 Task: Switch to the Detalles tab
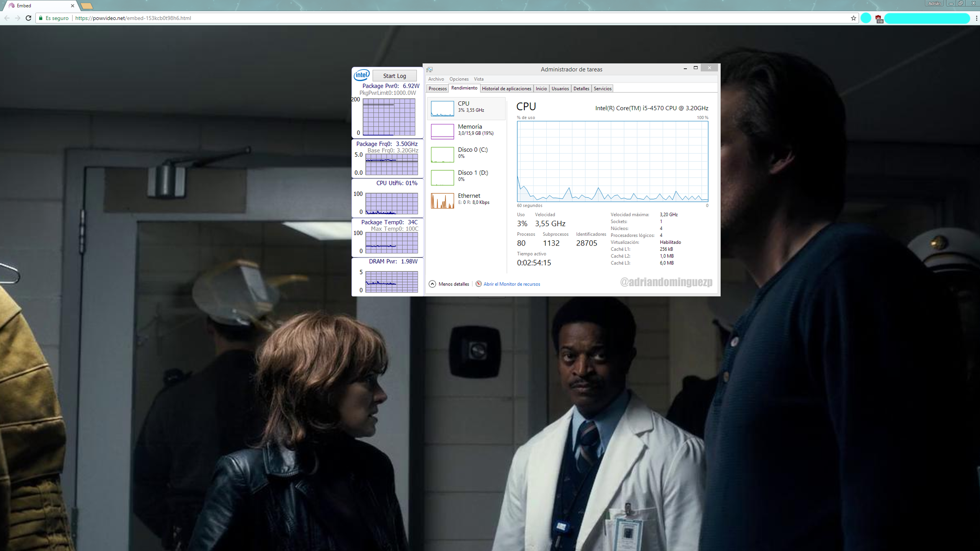click(581, 88)
